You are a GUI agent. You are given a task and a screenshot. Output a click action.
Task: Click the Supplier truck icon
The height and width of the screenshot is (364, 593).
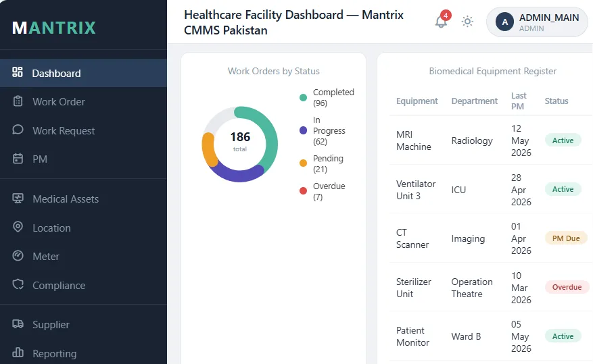tap(18, 324)
